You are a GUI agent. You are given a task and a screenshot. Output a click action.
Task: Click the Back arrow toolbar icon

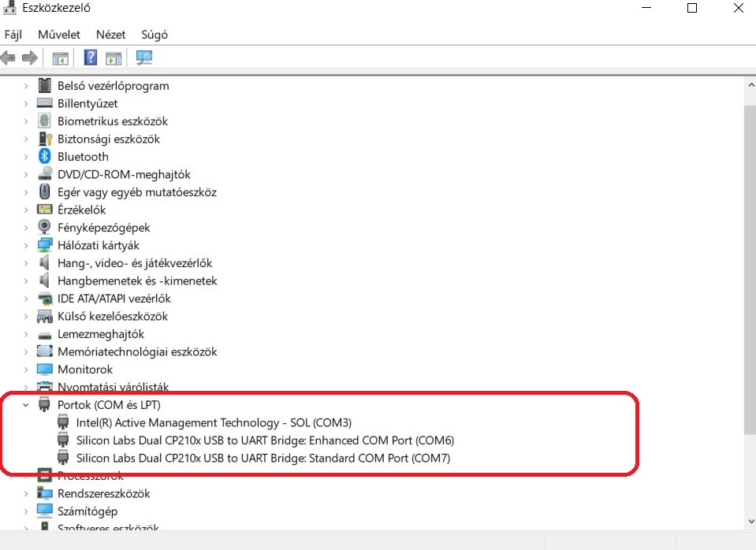(x=8, y=58)
